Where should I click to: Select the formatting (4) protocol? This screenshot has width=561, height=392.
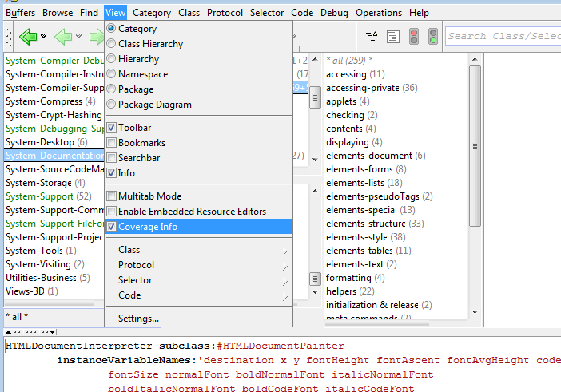(356, 278)
